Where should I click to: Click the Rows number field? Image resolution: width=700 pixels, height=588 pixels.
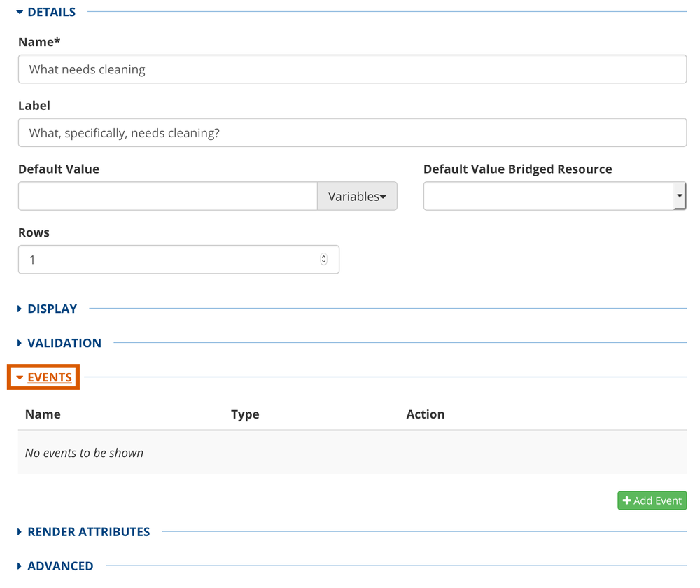[x=171, y=260]
